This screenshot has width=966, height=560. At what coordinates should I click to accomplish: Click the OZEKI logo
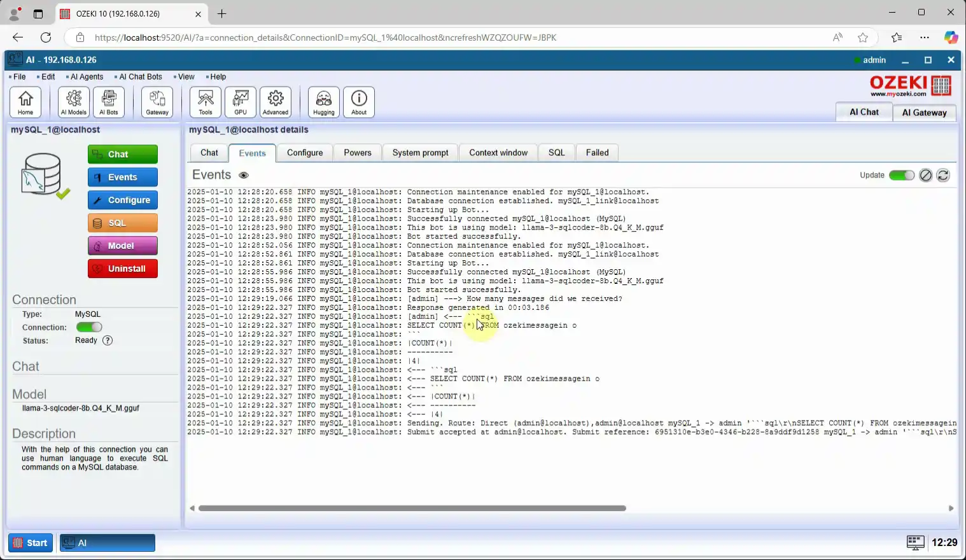pos(910,85)
